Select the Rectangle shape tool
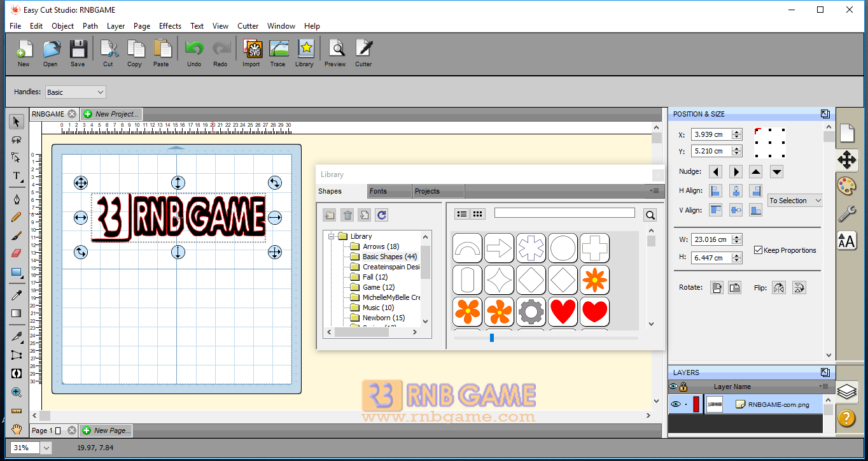Viewport: 868px width, 461px height. click(17, 272)
